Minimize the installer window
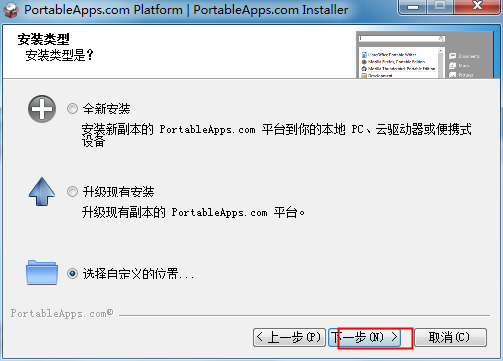The image size is (503, 361). pyautogui.click(x=413, y=7)
